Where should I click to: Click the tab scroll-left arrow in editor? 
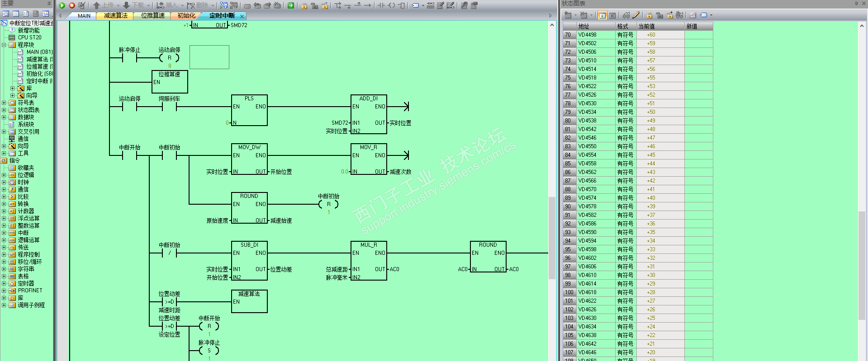pos(60,16)
